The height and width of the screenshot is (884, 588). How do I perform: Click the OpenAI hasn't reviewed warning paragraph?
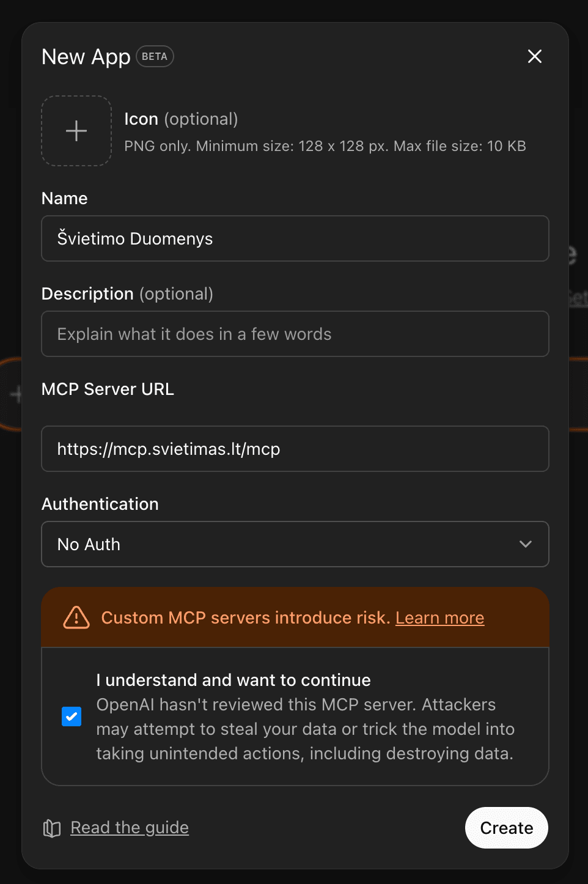coord(306,729)
